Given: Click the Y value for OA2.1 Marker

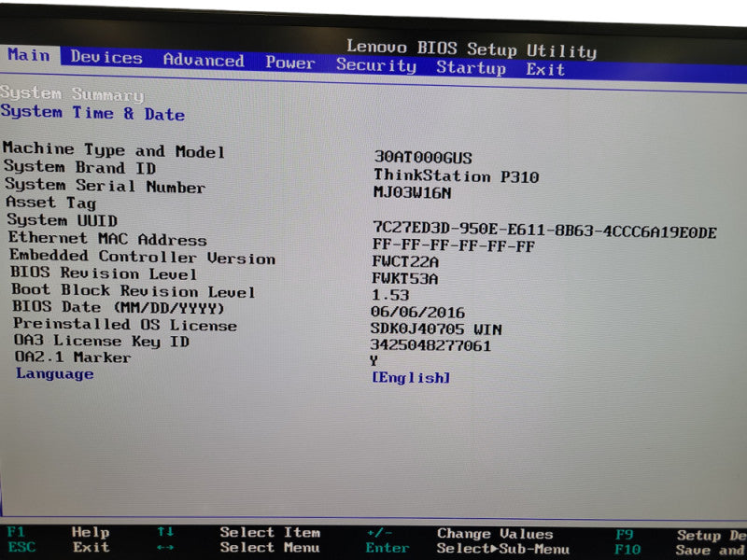Looking at the screenshot, I should point(374,361).
